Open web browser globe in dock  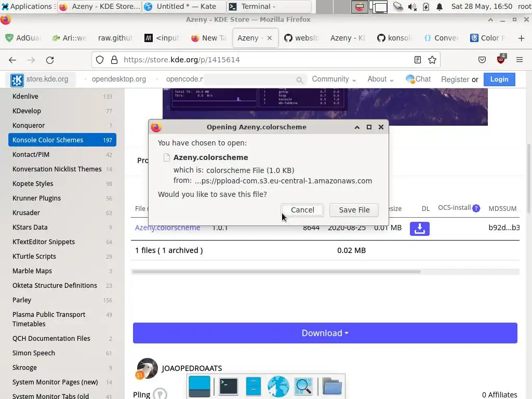(278, 386)
